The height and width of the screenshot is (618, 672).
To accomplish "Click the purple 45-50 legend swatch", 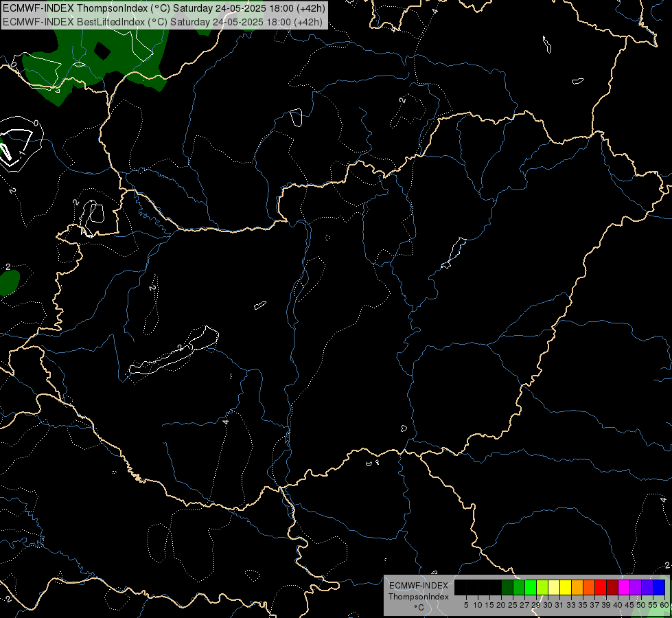I will (636, 587).
